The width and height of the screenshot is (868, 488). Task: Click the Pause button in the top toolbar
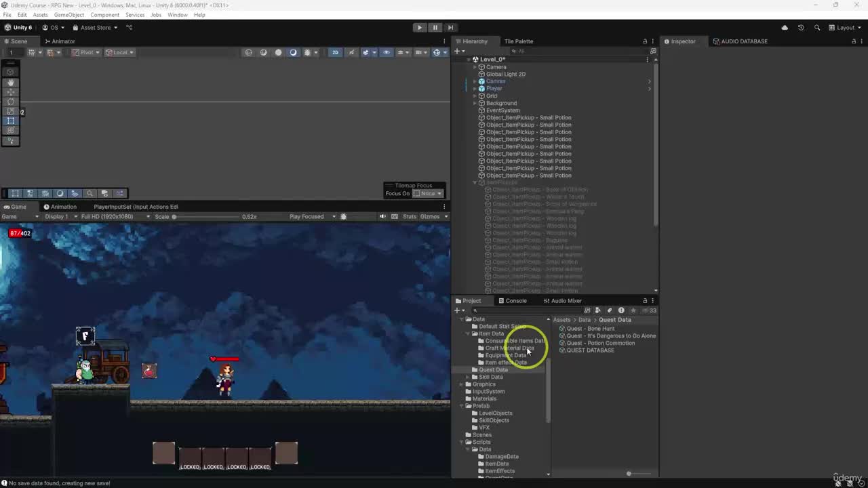coord(435,28)
